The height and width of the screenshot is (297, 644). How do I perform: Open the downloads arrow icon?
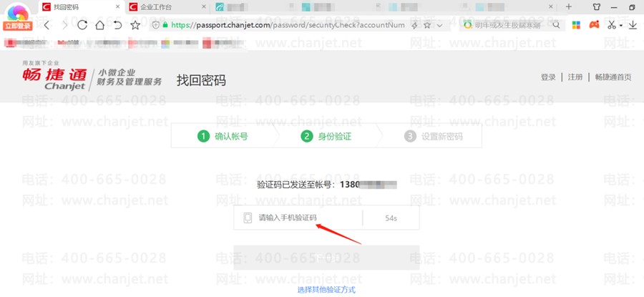[633, 25]
